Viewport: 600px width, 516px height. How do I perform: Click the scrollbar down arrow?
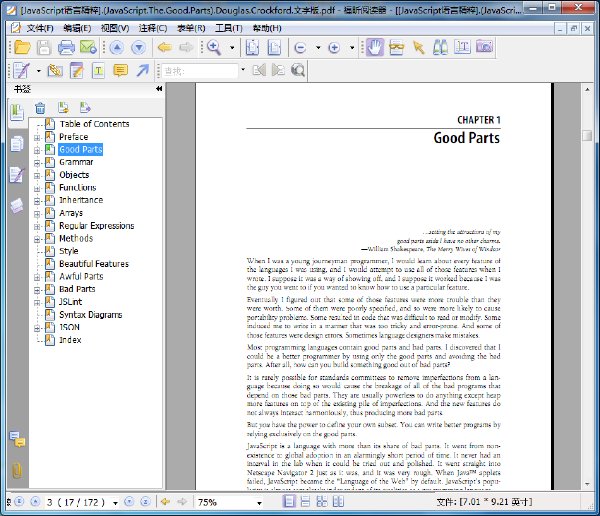point(587,484)
